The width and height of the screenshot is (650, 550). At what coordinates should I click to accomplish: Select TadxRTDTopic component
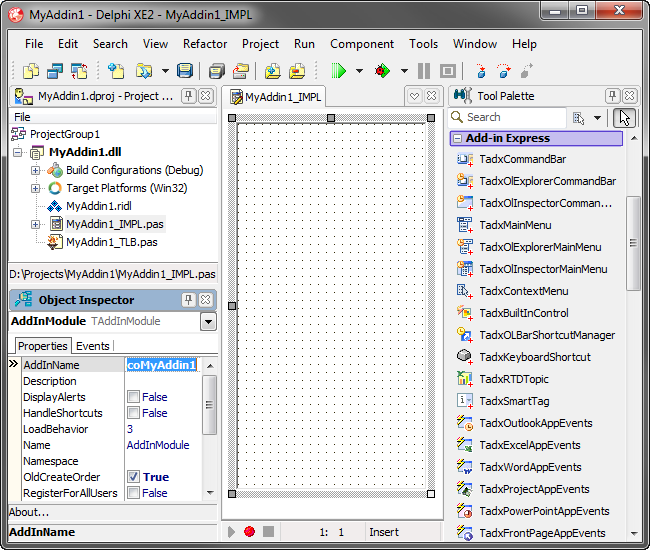514,379
